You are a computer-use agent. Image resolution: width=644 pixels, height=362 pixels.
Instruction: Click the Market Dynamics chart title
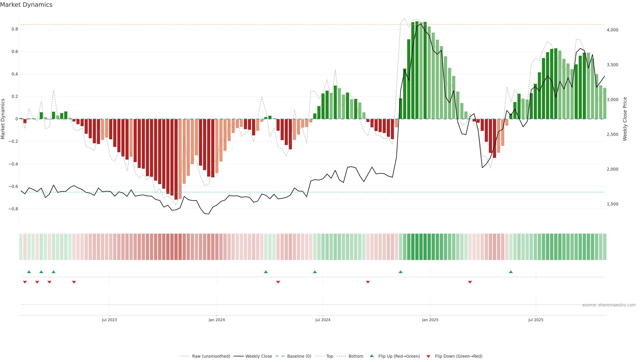pyautogui.click(x=26, y=5)
